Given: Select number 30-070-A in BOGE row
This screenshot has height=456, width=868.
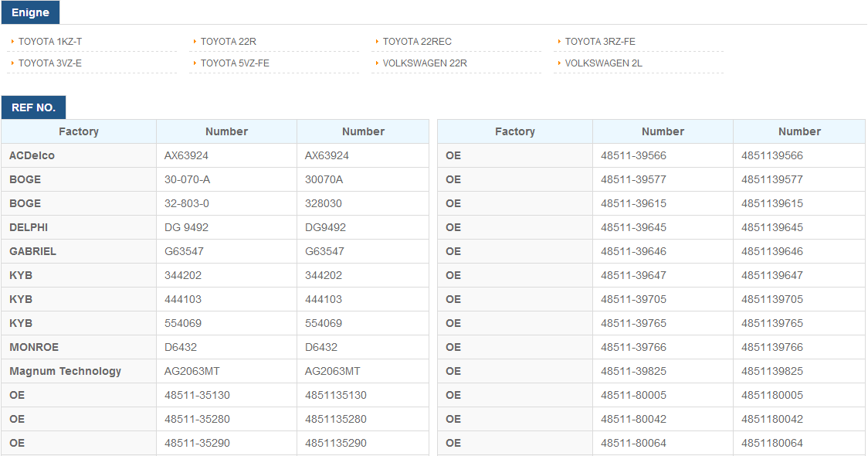Looking at the screenshot, I should tap(226, 179).
